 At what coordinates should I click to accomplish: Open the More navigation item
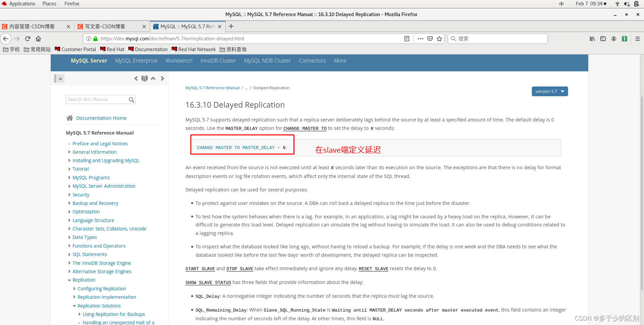pyautogui.click(x=340, y=61)
